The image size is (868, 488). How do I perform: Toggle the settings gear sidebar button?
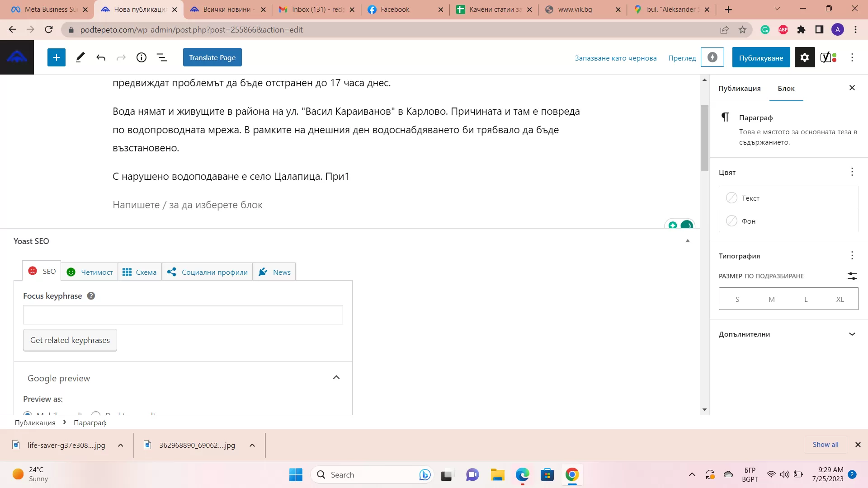click(805, 57)
